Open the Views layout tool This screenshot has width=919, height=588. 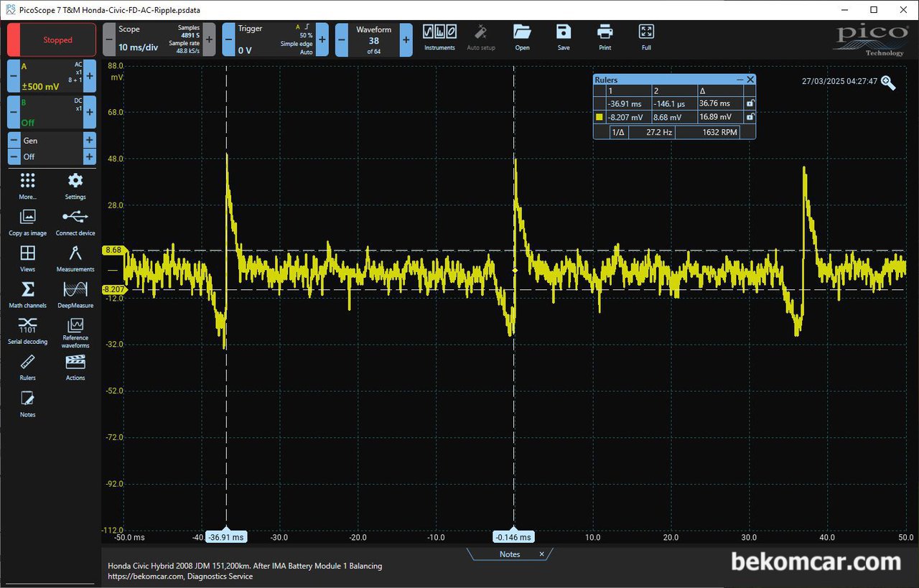pos(27,258)
